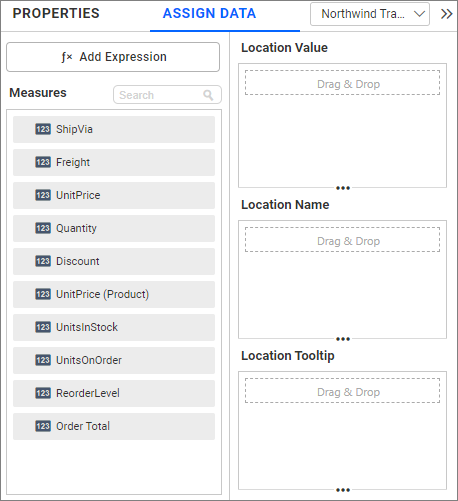
Task: Click the Location Name drag and drop area
Action: [342, 240]
